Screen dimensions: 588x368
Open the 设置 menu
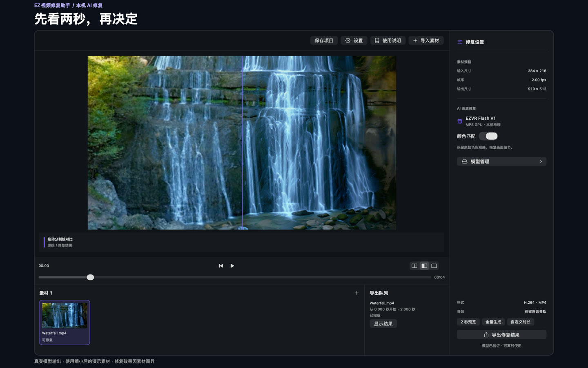354,40
